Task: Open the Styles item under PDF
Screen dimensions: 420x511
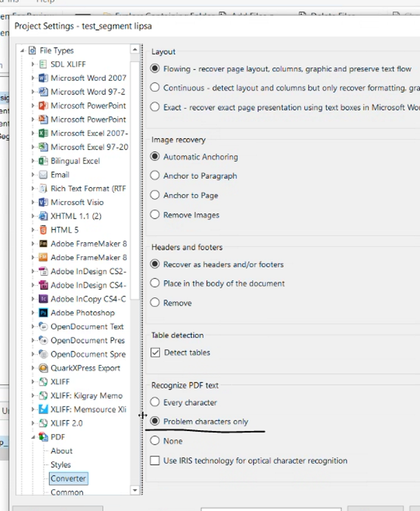Action: (61, 464)
